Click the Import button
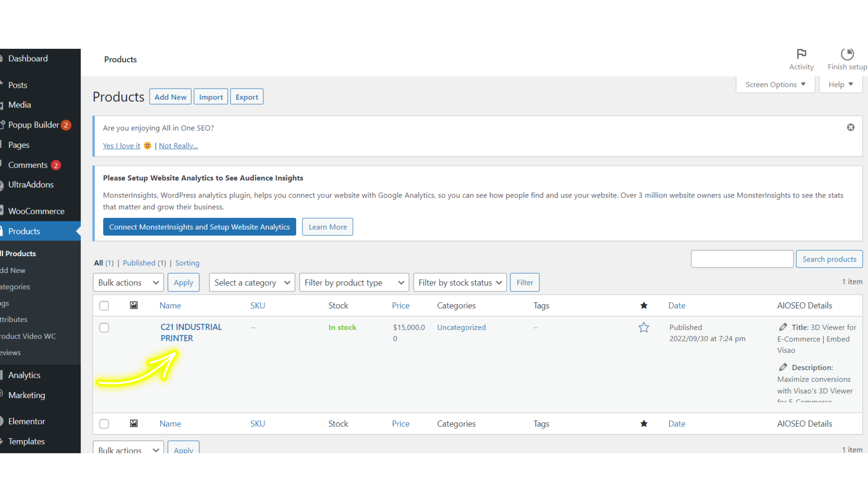Image resolution: width=868 pixels, height=488 pixels. pos(211,97)
